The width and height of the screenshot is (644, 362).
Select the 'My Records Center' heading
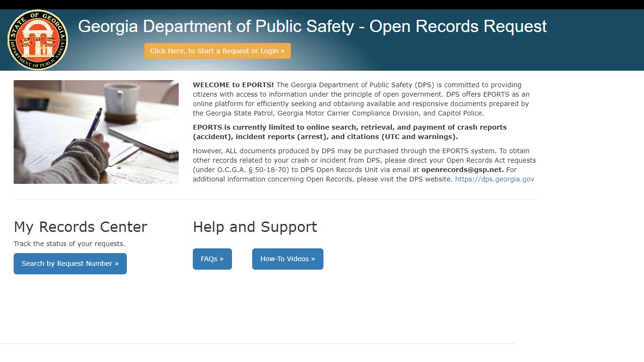(81, 227)
